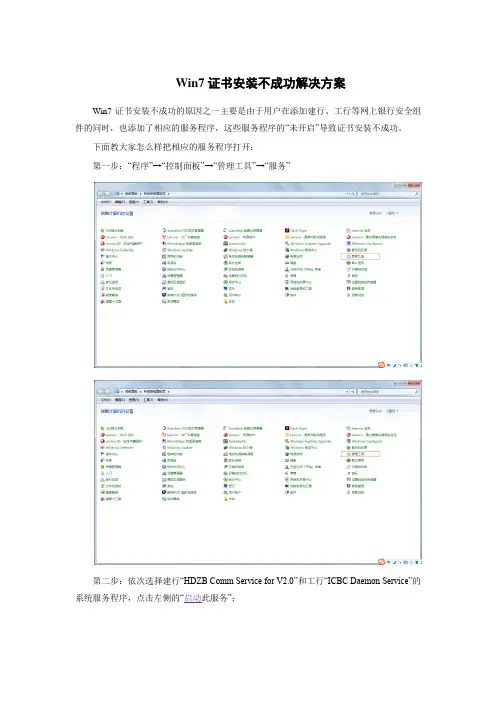Click the search box in the first screenshot's window
496x702 pixels.
click(388, 194)
